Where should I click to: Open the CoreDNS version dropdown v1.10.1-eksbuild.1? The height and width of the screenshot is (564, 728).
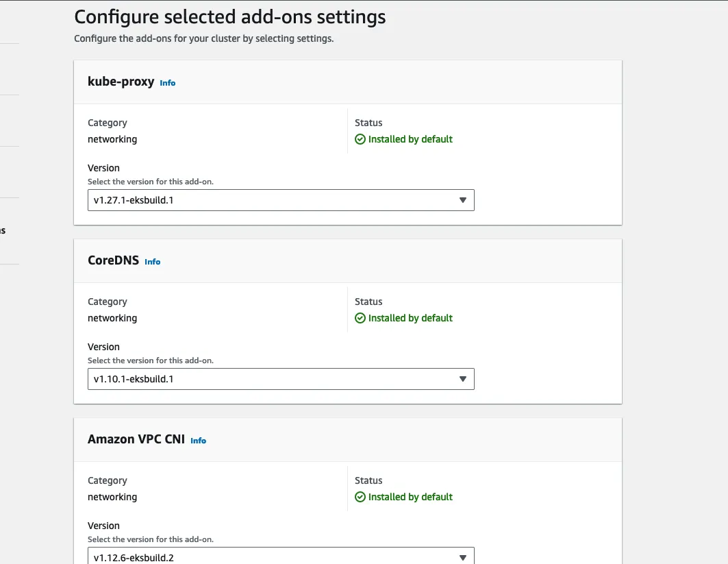coord(281,379)
